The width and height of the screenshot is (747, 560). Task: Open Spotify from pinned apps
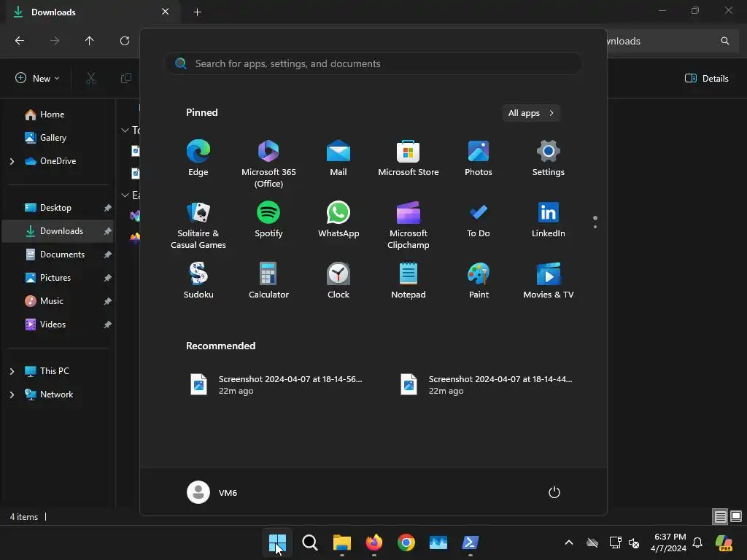pos(268,219)
